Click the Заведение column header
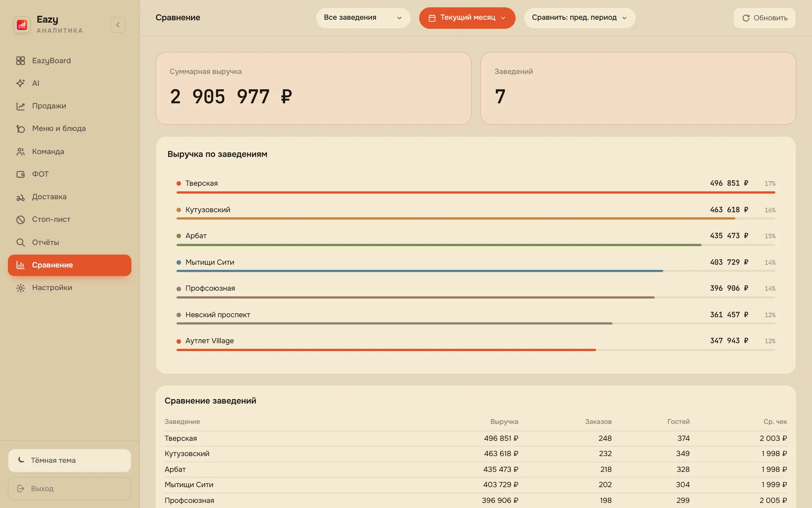This screenshot has height=508, width=812. pos(182,422)
